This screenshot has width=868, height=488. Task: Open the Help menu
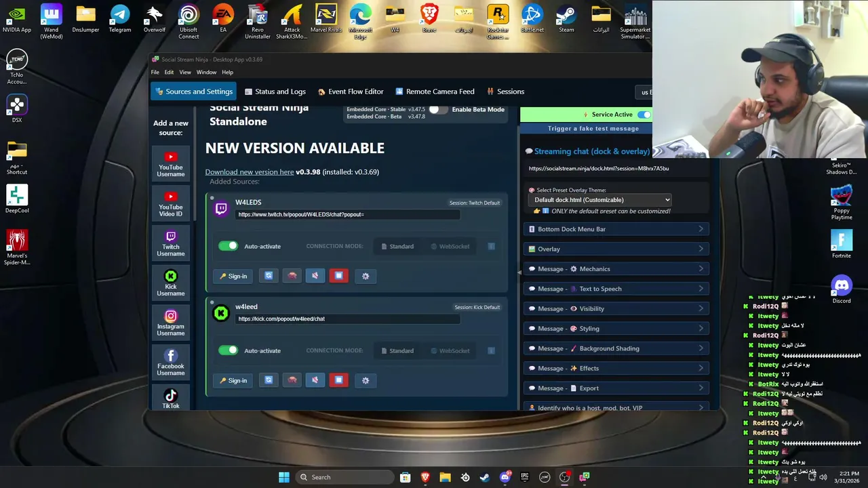coord(227,73)
